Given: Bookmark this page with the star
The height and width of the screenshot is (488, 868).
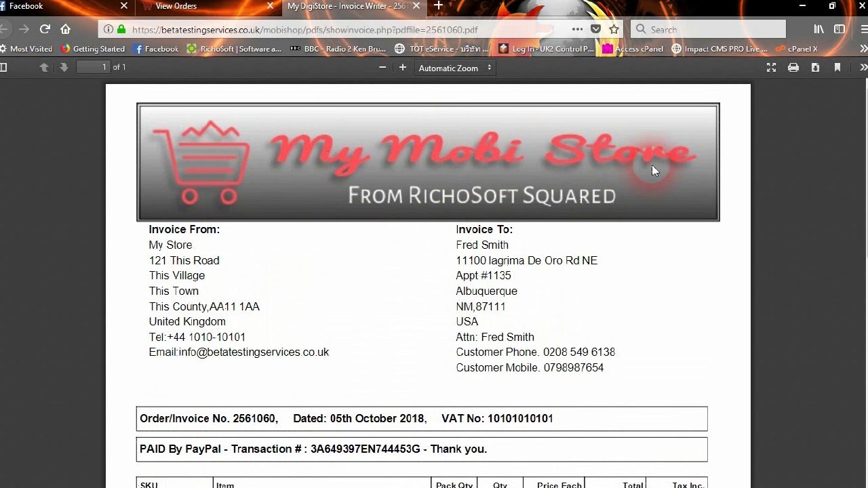Looking at the screenshot, I should (x=614, y=29).
